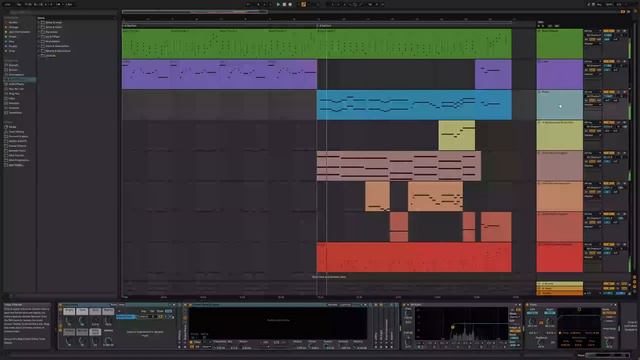The height and width of the screenshot is (360, 640).
Task: Select the Master track header
Action: pyautogui.click(x=560, y=293)
